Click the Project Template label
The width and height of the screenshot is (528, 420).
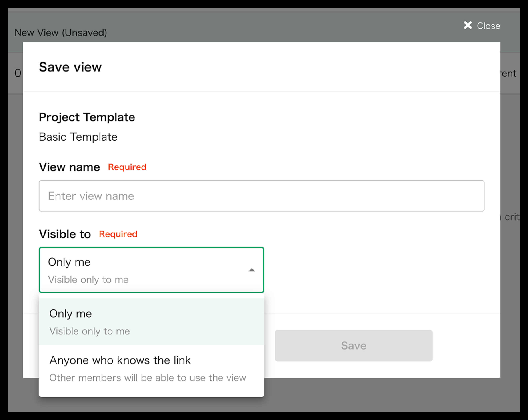point(87,117)
